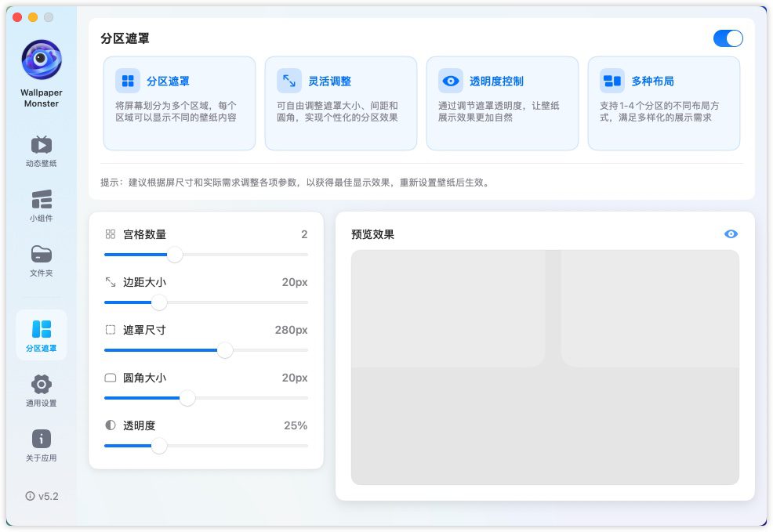The image size is (773, 532).
Task: Click the 透明度 slider handle
Action: coord(159,446)
